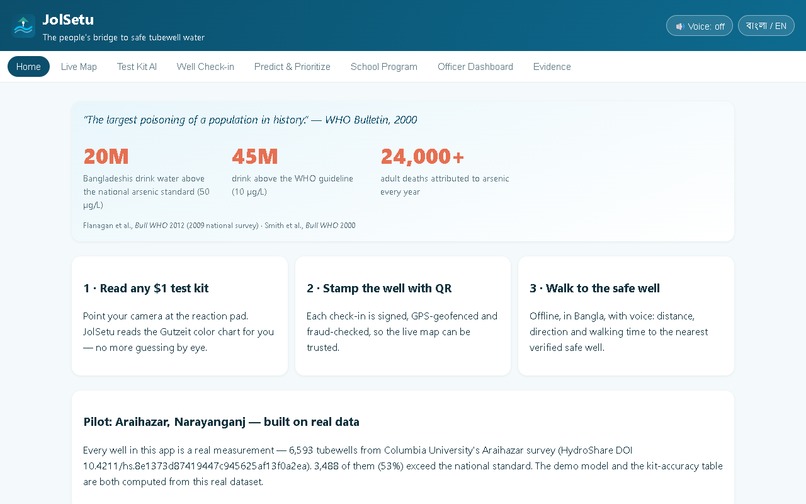Click the HydroShare DOI paragraph text

(x=402, y=466)
